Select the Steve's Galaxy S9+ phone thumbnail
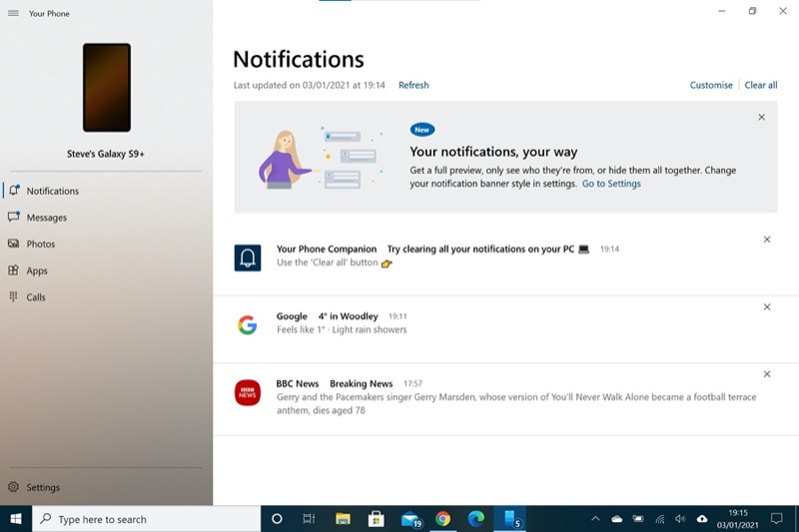The image size is (799, 532). (x=107, y=88)
